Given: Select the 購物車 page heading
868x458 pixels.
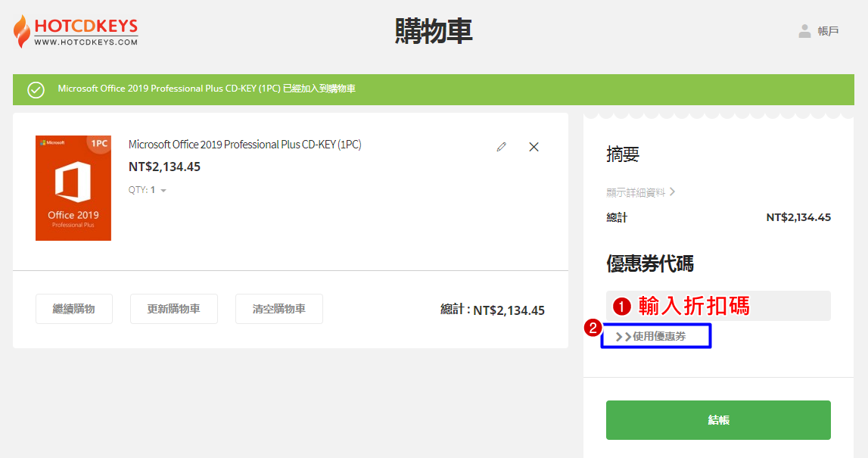Looking at the screenshot, I should point(434,31).
